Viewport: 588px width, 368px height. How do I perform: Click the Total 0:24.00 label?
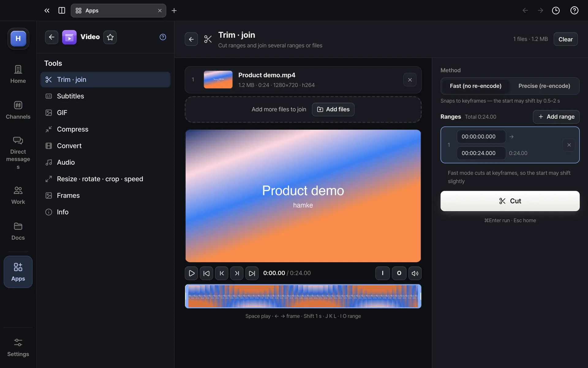481,117
